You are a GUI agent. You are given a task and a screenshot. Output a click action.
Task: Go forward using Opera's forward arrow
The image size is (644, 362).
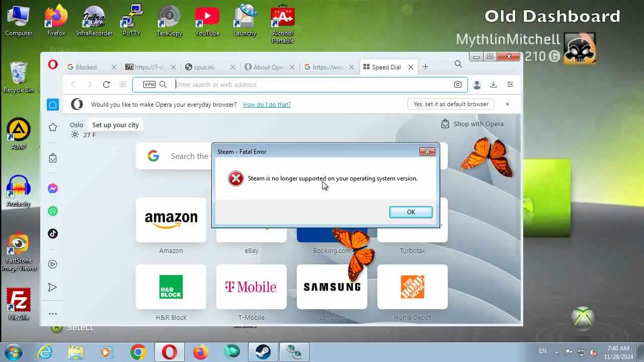90,84
